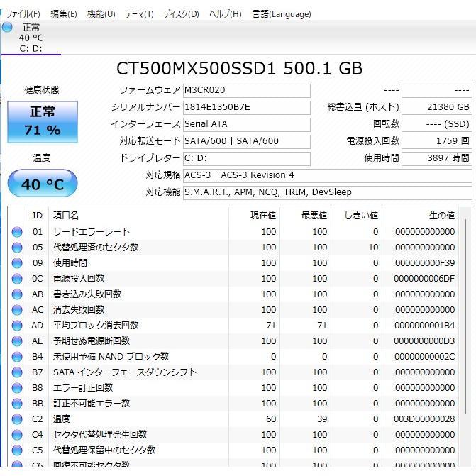
Task: Click raw value 0000000000D3
Action: [424, 341]
